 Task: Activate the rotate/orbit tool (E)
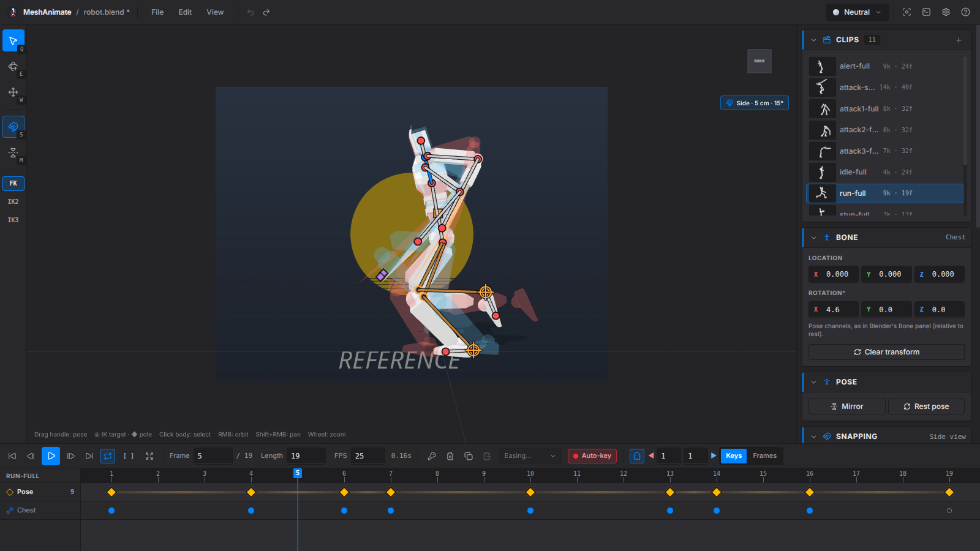point(13,66)
